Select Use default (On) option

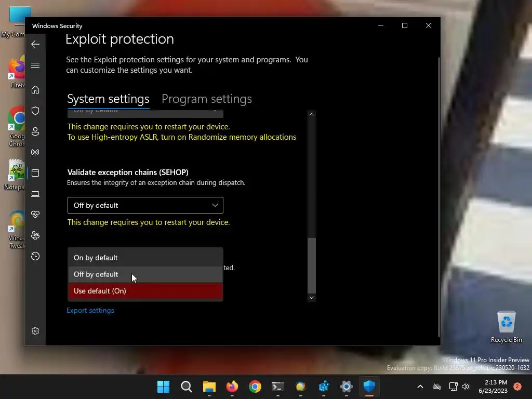pos(145,291)
